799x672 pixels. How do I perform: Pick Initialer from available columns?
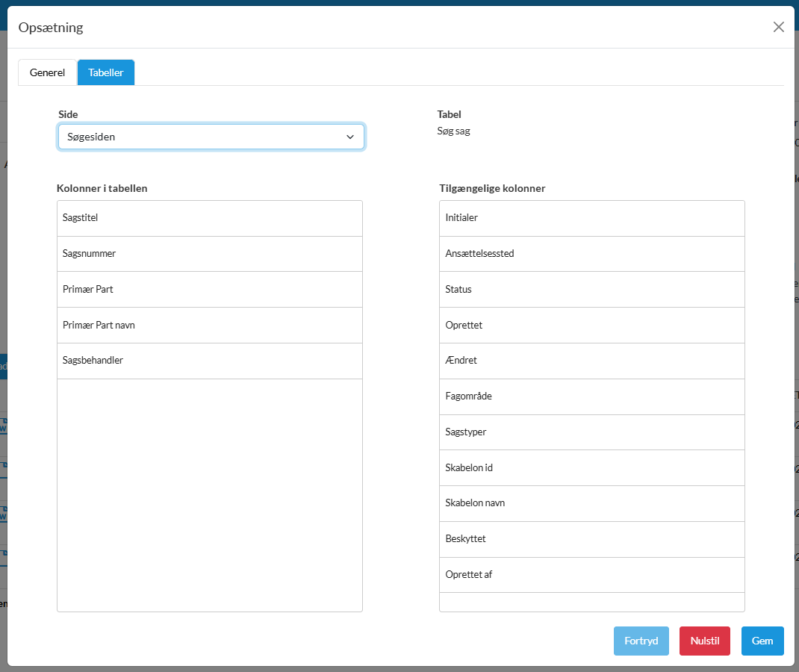[x=591, y=218]
